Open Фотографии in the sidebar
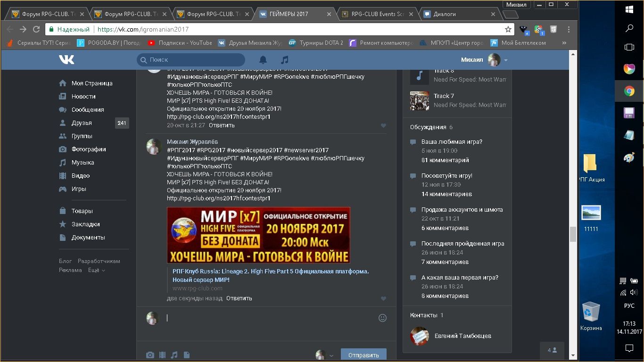The image size is (644, 362). click(x=89, y=149)
